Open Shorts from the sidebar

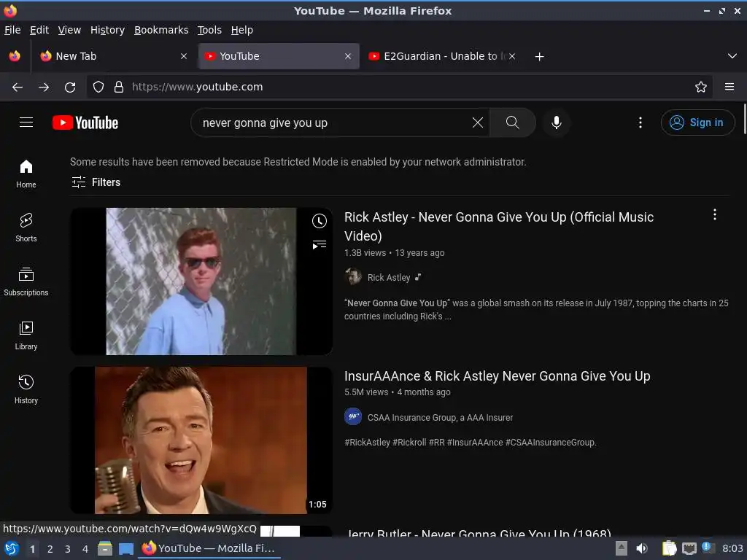click(26, 227)
